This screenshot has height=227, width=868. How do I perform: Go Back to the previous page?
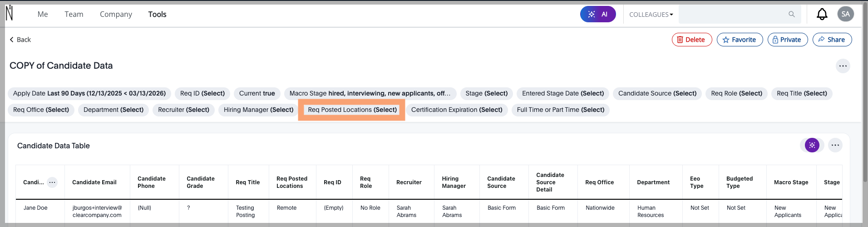click(20, 40)
